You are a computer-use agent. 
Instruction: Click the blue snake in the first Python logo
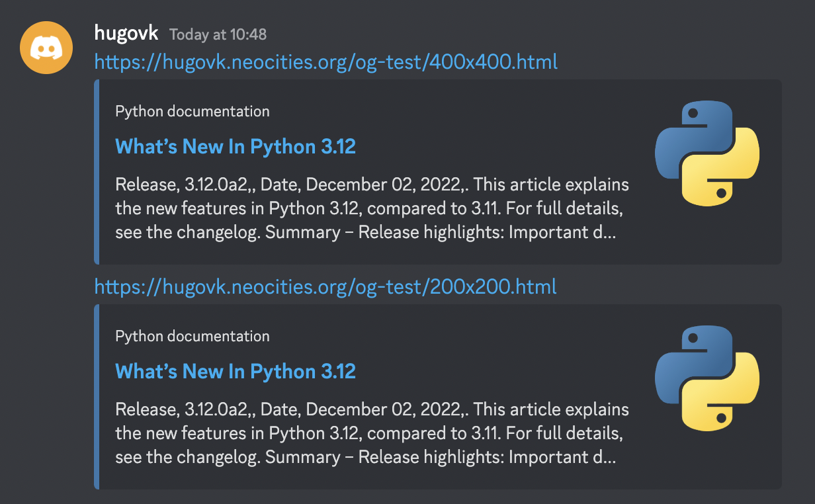point(688,136)
